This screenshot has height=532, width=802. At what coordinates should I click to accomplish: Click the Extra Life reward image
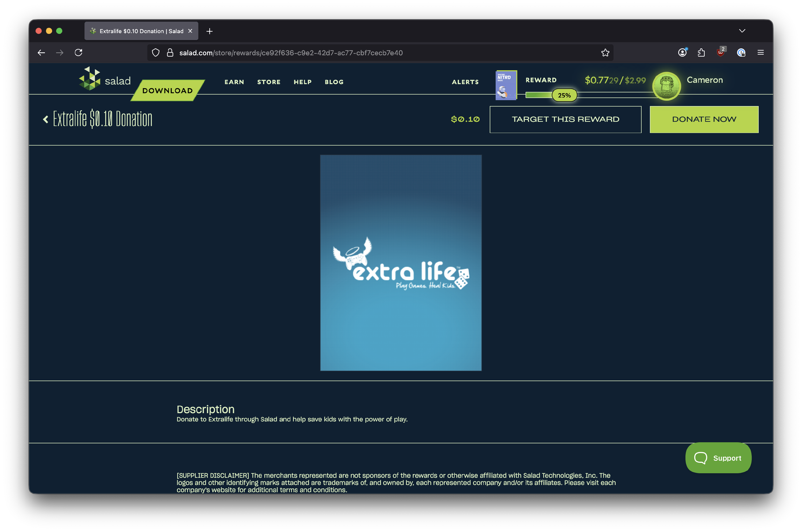click(401, 263)
